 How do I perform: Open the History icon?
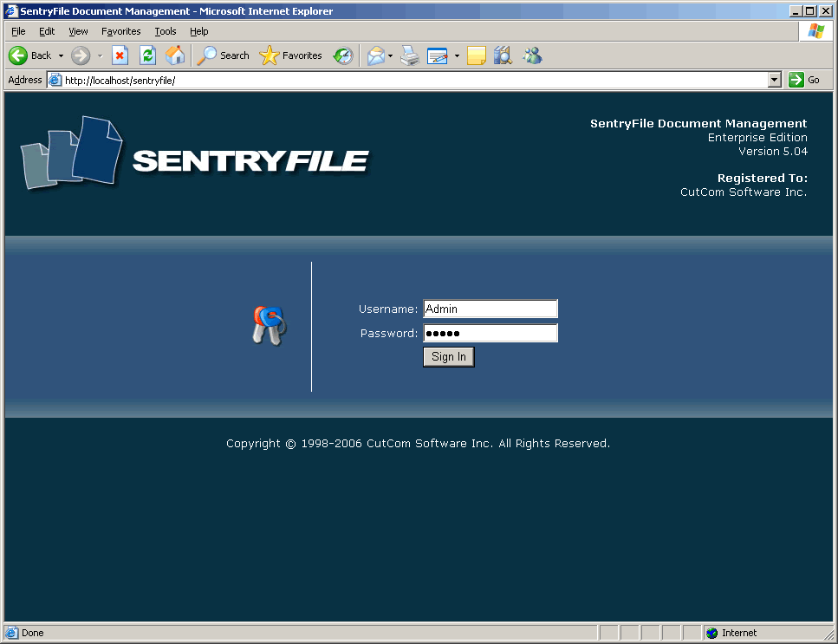343,55
